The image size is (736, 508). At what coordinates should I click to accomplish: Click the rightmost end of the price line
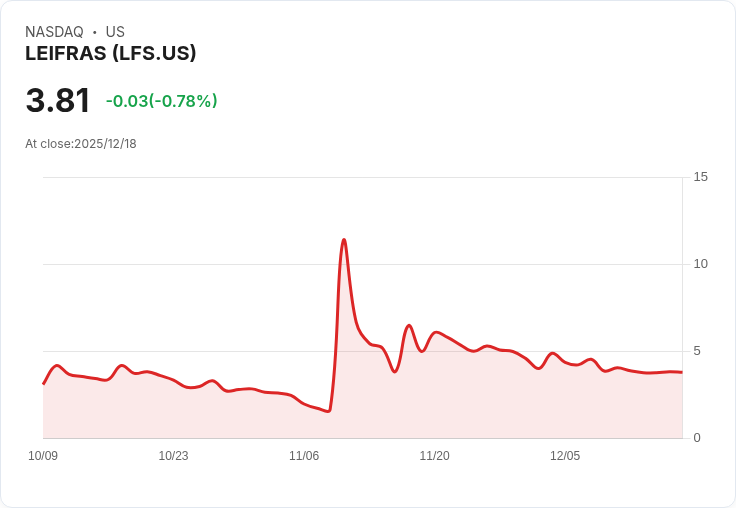click(682, 372)
